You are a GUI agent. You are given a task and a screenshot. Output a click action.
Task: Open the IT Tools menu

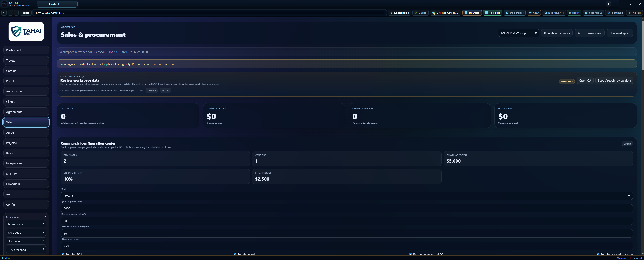[x=493, y=13]
